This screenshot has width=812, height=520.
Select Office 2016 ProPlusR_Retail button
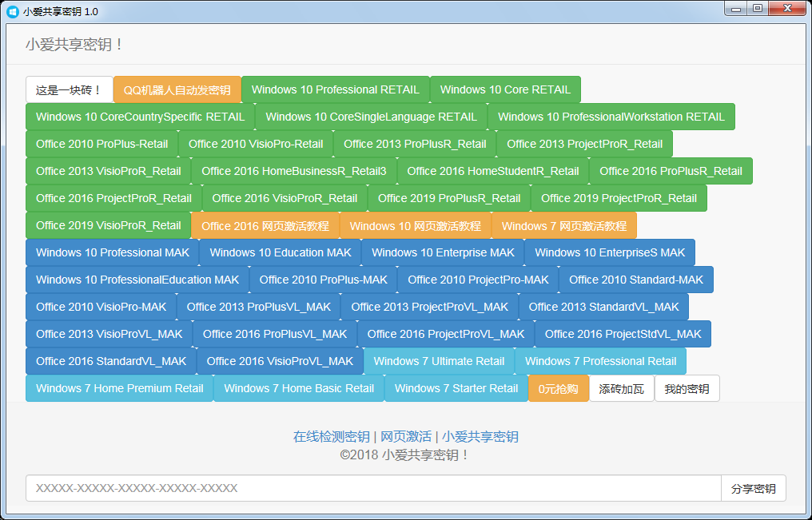click(x=671, y=171)
